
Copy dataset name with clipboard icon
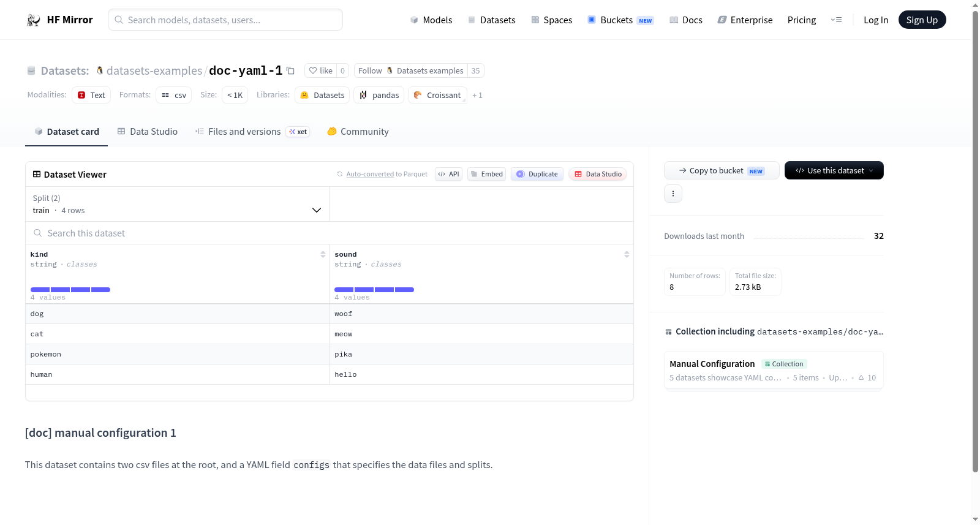coord(291,71)
